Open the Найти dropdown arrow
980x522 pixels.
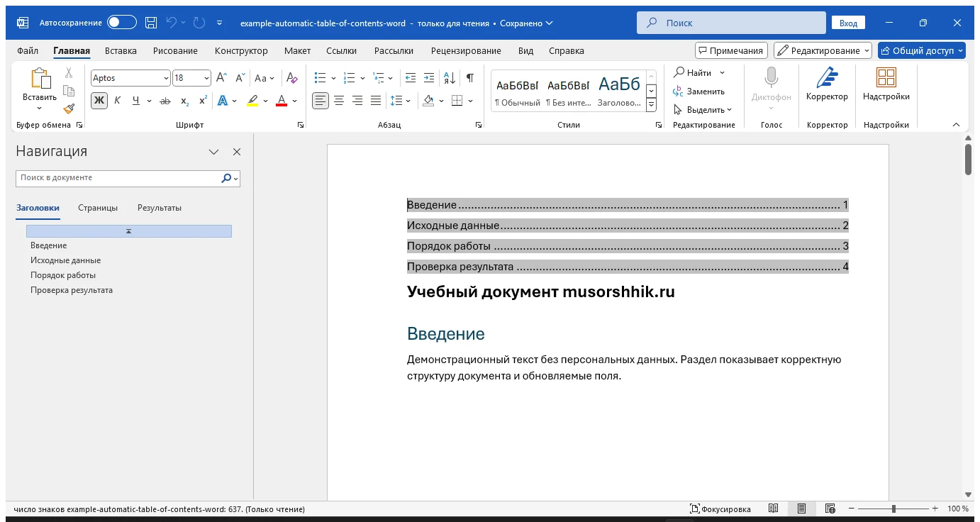[722, 73]
